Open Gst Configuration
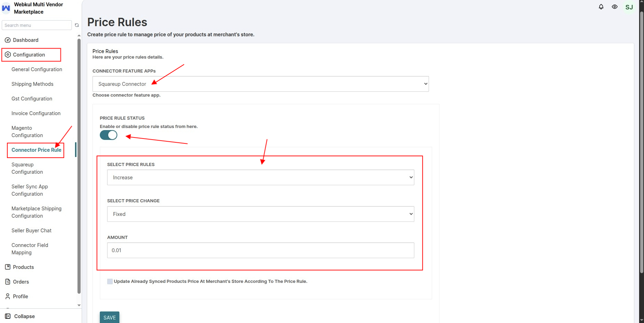 tap(32, 99)
